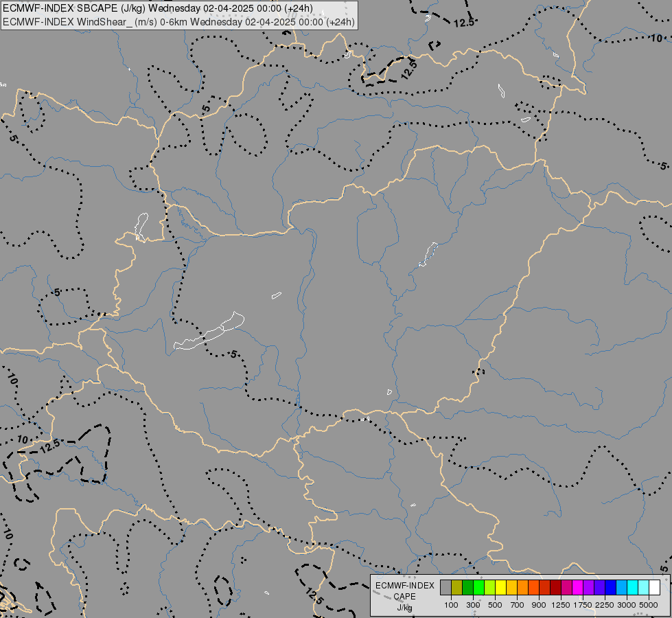Click the legend value 5000
This screenshot has height=618, width=672.
pos(649,605)
